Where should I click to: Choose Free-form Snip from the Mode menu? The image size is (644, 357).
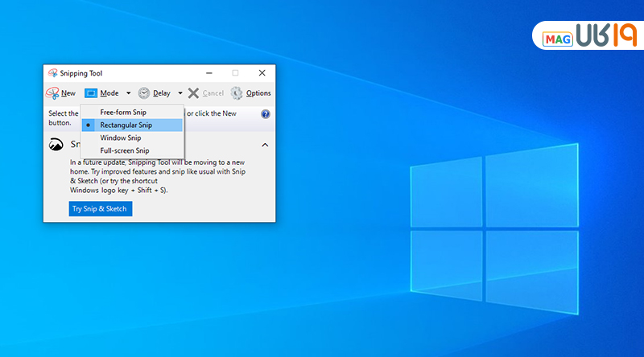122,113
